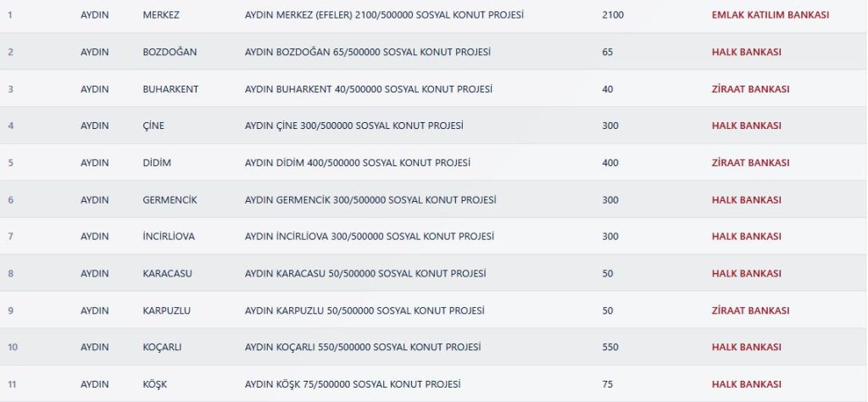Open HALK BANKASI link for Germencik project
Image resolution: width=868 pixels, height=402 pixels.
746,200
